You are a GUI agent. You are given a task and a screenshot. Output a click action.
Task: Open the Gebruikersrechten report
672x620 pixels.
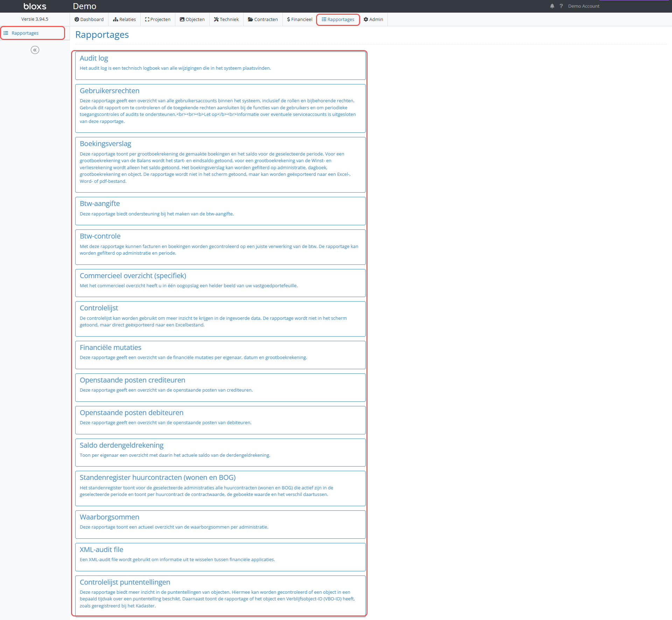(x=110, y=91)
